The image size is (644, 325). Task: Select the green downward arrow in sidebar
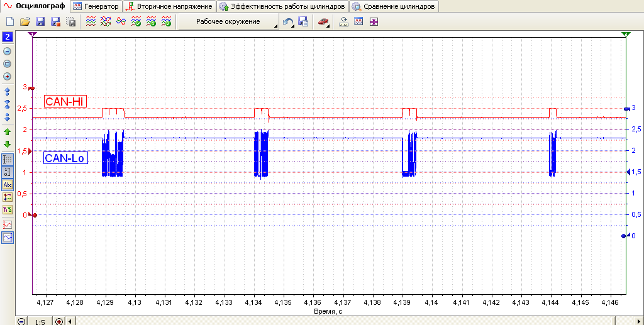(x=8, y=145)
